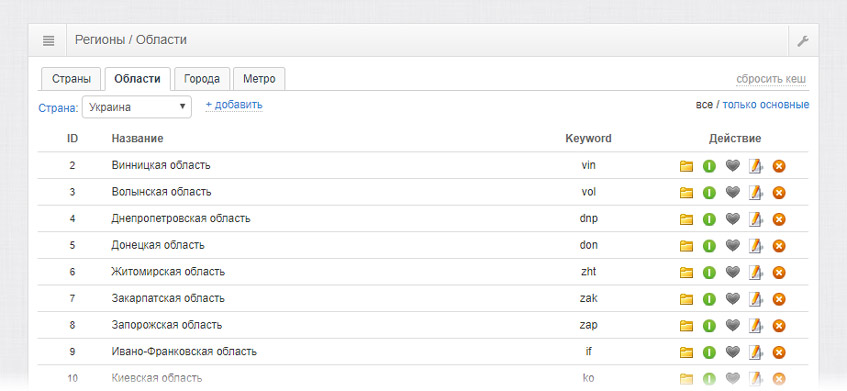Click keyword dnp cell
Image resolution: width=847 pixels, height=391 pixels.
coord(588,219)
